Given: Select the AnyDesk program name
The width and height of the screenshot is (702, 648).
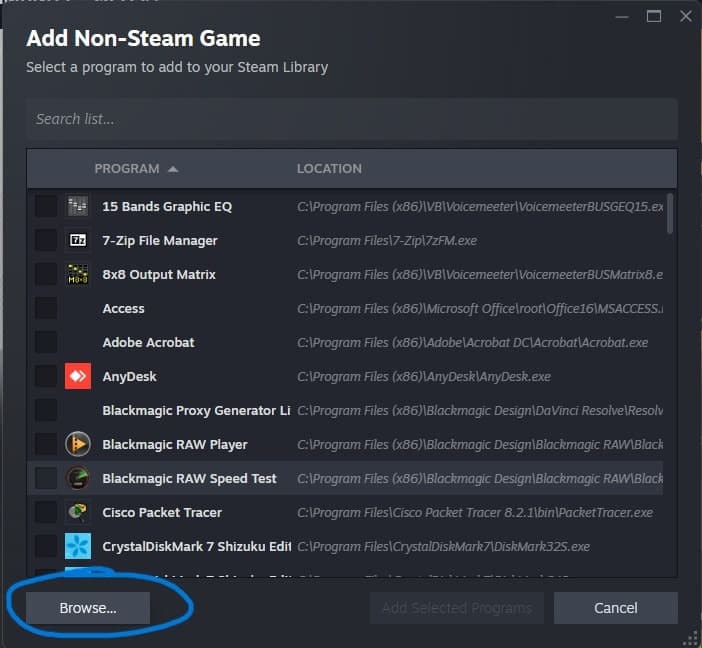Looking at the screenshot, I should click(129, 377).
